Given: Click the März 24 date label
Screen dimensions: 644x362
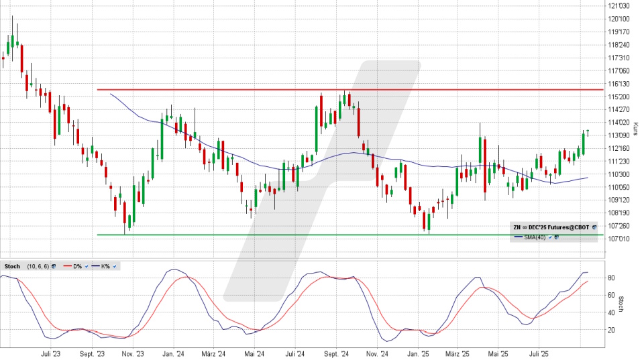Looking at the screenshot, I should point(213,354).
